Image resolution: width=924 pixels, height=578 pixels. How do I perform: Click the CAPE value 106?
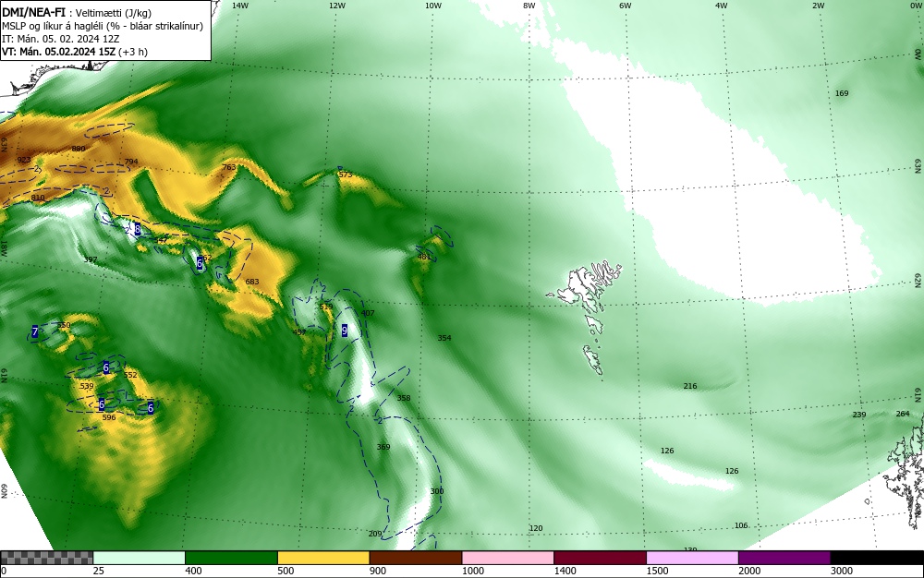click(741, 525)
